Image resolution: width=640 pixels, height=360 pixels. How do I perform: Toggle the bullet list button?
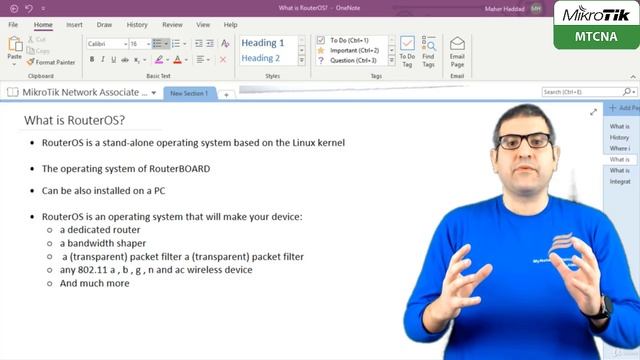(x=157, y=44)
